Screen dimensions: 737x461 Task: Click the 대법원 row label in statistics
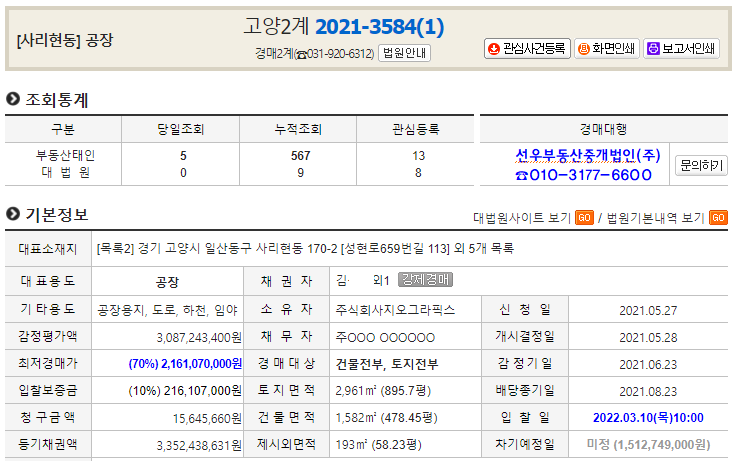pos(65,172)
